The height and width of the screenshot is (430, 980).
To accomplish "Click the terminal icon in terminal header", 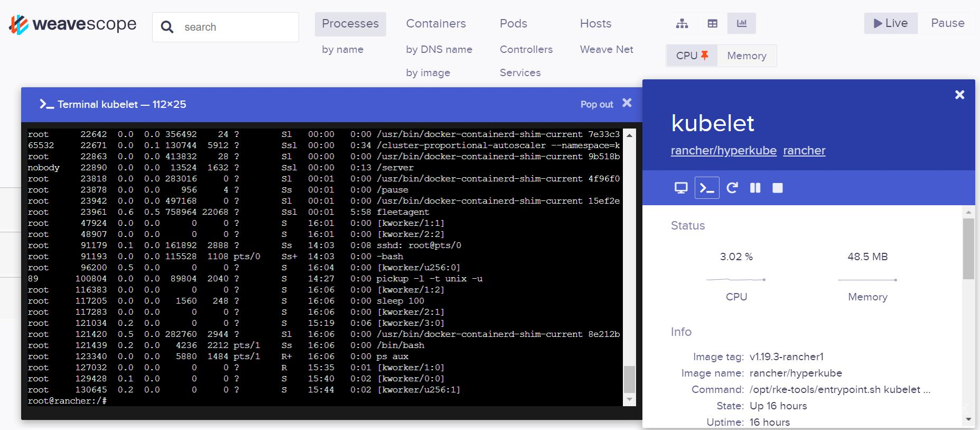I will tap(46, 104).
